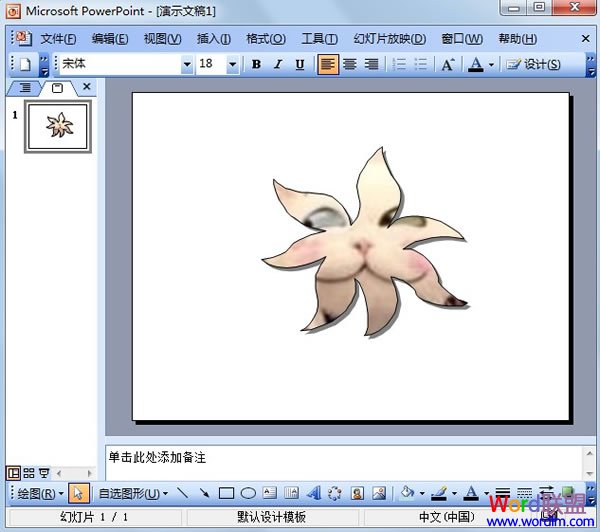The image size is (600, 532).
Task: Expand standard toolbar options chevron
Action: 44,65
